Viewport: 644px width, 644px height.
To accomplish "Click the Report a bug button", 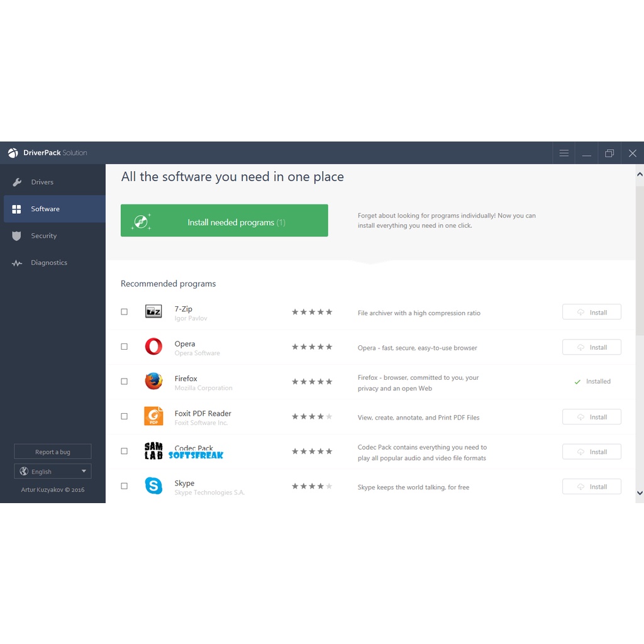I will point(53,452).
